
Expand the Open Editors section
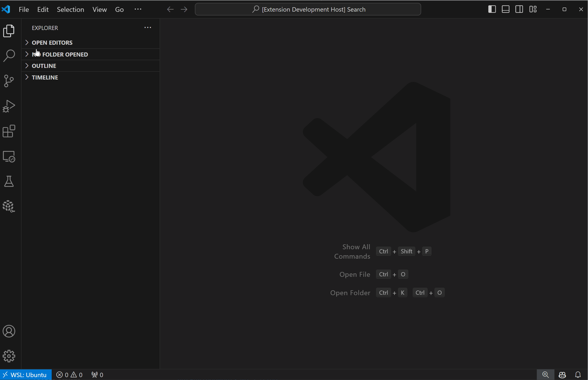[91, 43]
